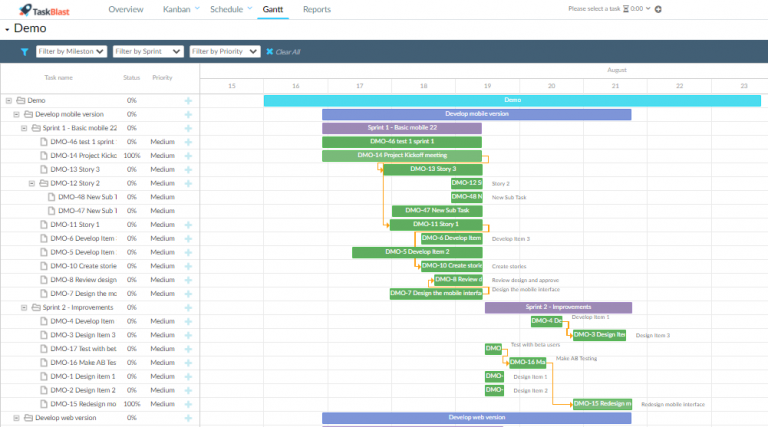
Task: Add subtask to Demo row plus icon
Action: [x=188, y=100]
